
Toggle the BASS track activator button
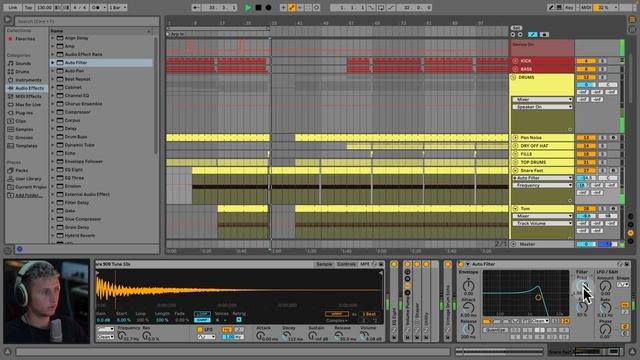(586, 69)
